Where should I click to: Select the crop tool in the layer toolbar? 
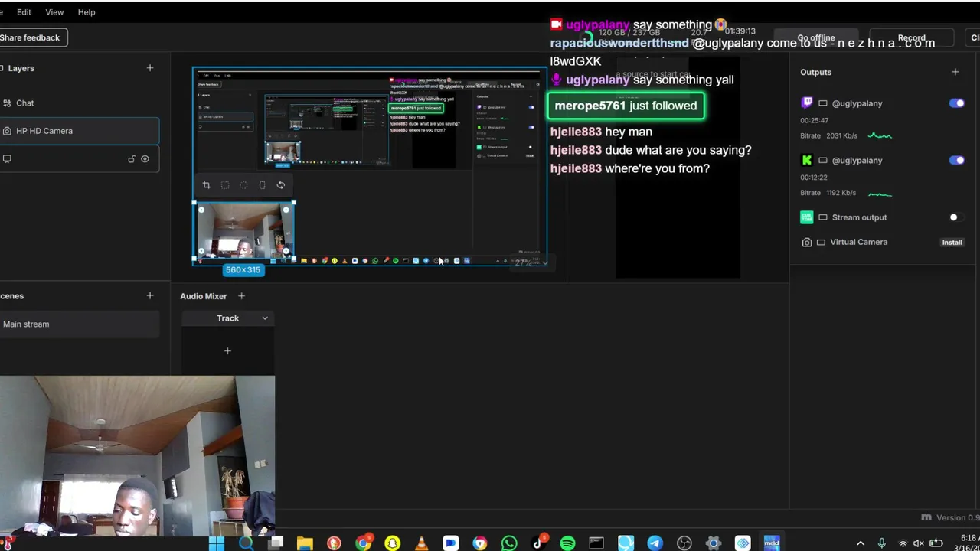pyautogui.click(x=207, y=184)
